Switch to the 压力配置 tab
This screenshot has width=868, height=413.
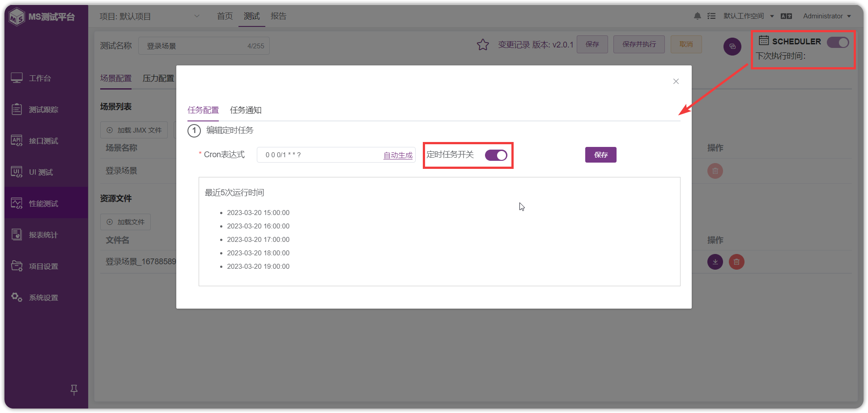tap(158, 78)
